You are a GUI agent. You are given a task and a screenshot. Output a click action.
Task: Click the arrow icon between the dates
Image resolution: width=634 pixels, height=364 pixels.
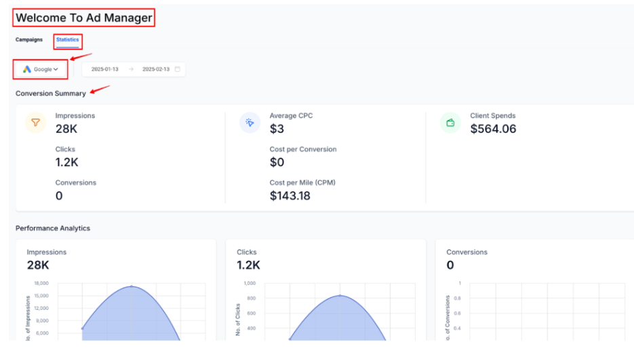[131, 69]
